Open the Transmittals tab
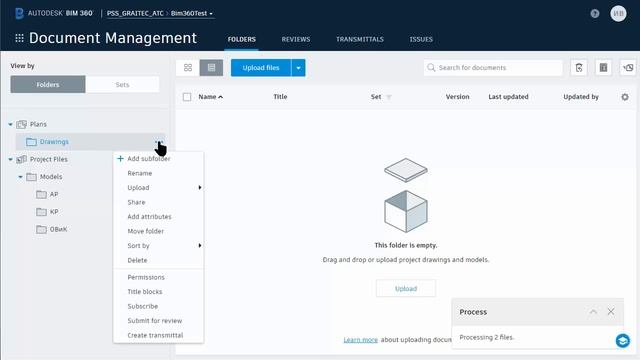Image resolution: width=640 pixels, height=360 pixels. (x=360, y=39)
